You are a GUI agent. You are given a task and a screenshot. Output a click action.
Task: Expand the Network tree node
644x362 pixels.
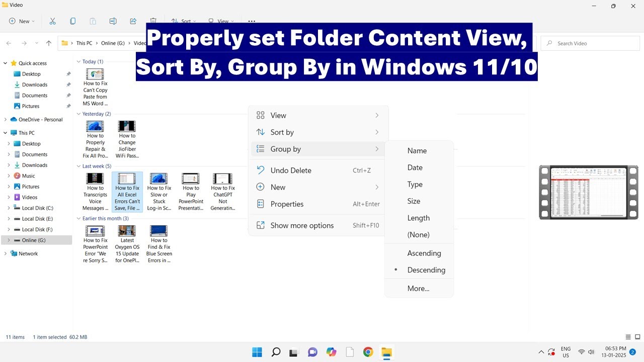6,254
